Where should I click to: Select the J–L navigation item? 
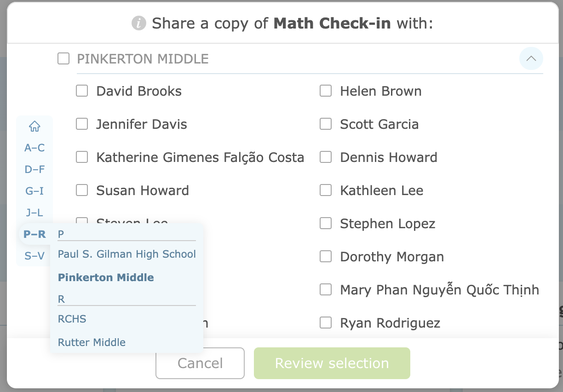pos(34,212)
